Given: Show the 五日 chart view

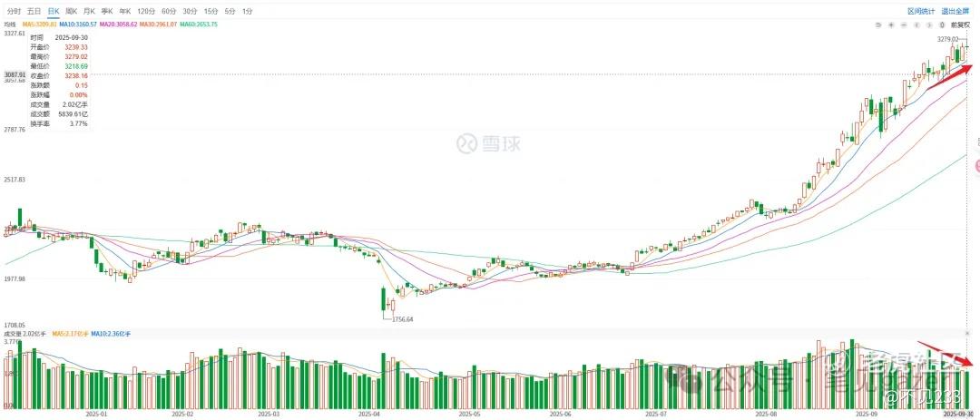Looking at the screenshot, I should (34, 11).
